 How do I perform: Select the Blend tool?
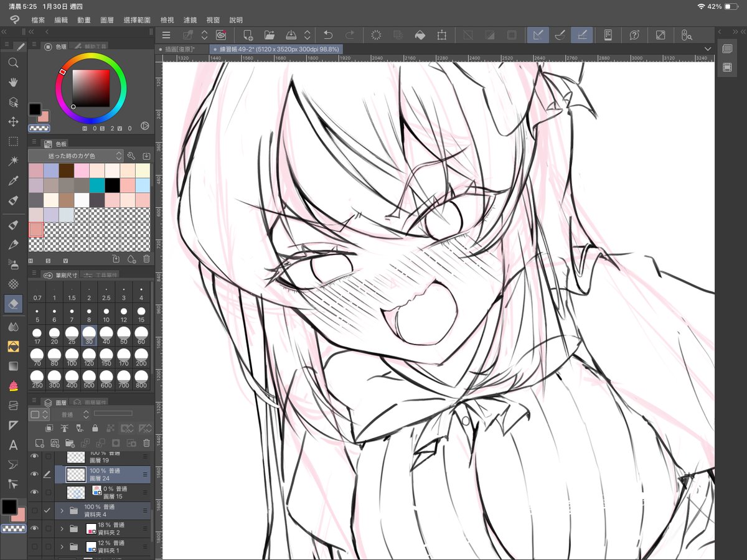(x=13, y=327)
